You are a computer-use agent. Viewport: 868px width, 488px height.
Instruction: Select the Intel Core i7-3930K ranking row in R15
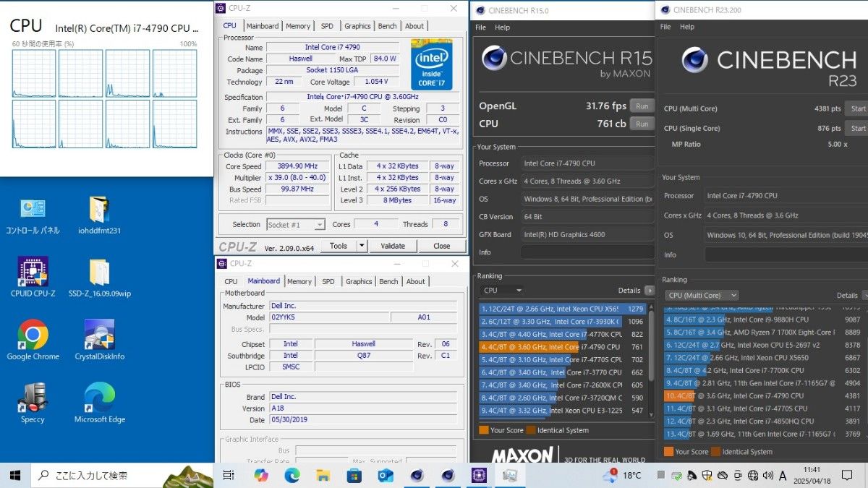tap(561, 321)
